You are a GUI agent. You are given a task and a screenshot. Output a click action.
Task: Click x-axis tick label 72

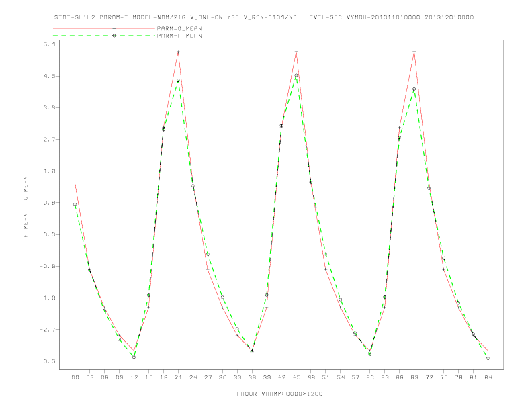[x=429, y=377]
